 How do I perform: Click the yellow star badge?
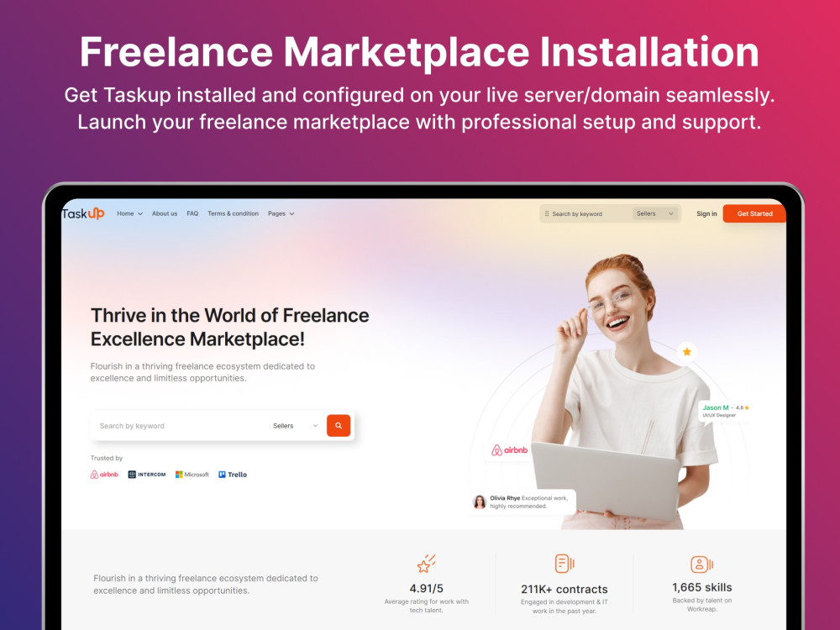[687, 352]
